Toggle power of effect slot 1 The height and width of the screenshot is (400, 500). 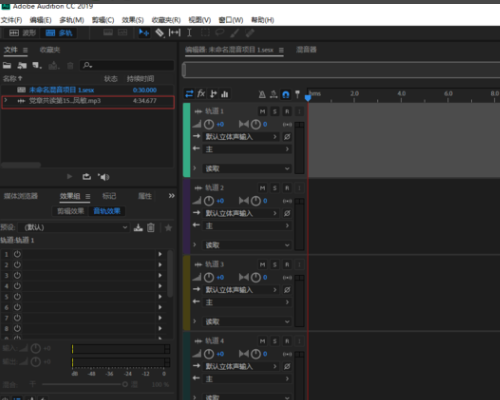tap(17, 254)
